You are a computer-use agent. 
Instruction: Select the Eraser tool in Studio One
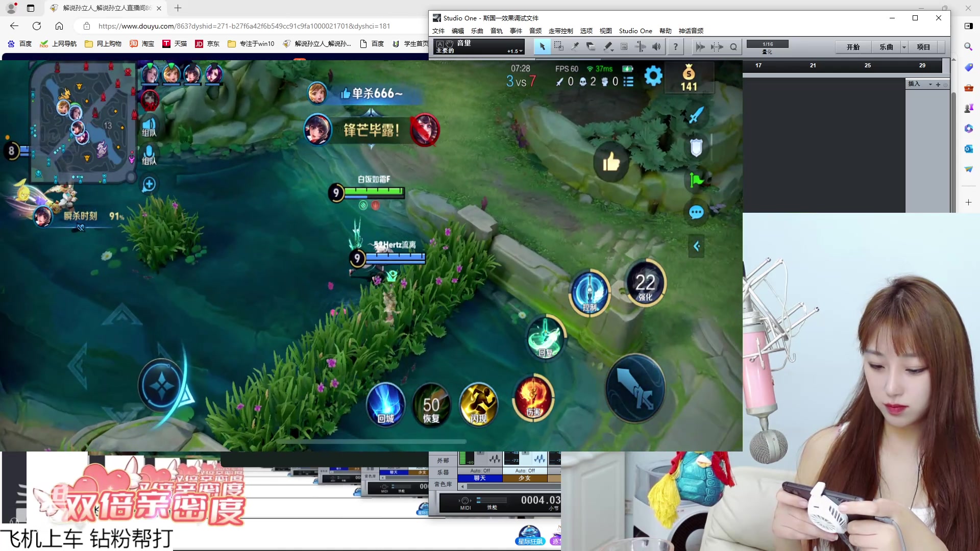point(591,47)
